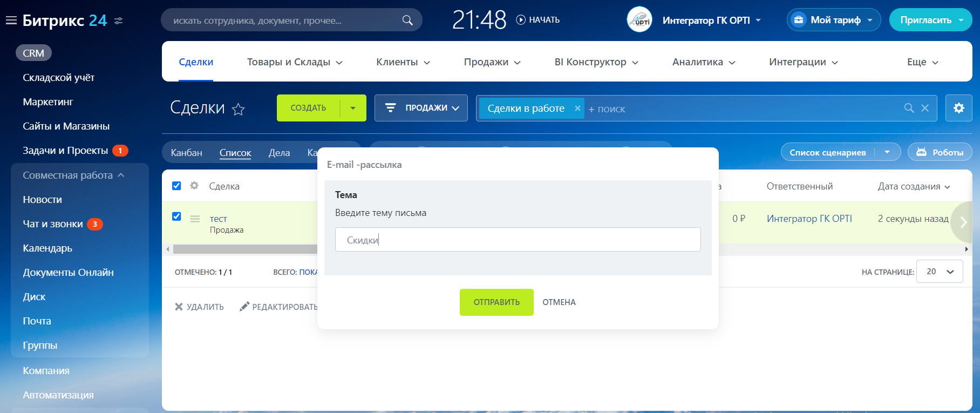Click ОТМЕНА in the E-mail dialog
Screen dimensions: 980x413
tap(559, 302)
